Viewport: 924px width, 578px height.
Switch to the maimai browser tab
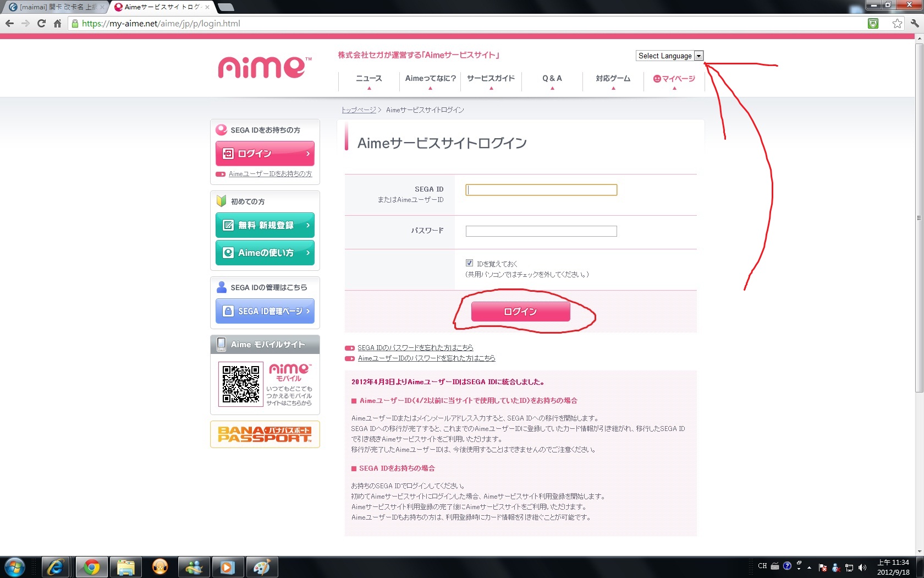coord(55,7)
